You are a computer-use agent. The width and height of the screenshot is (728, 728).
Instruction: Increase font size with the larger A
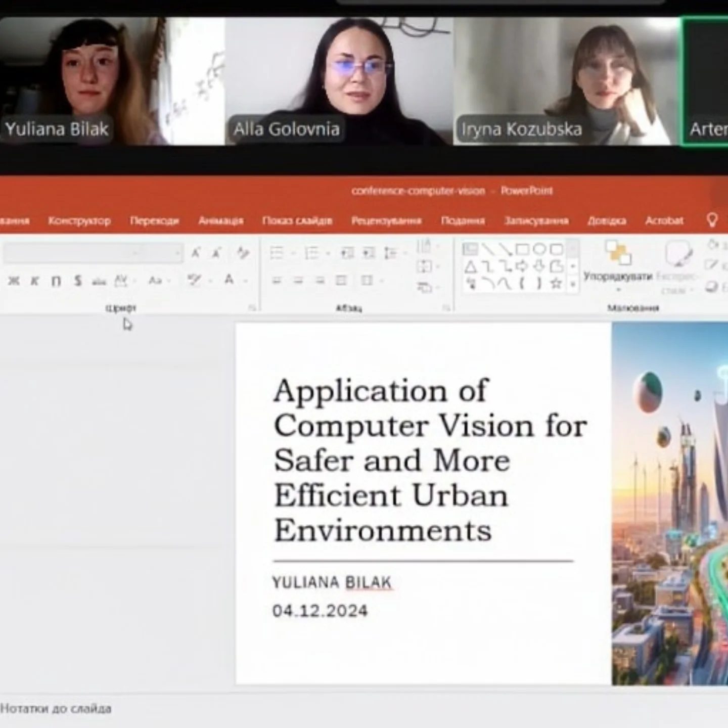pyautogui.click(x=196, y=253)
